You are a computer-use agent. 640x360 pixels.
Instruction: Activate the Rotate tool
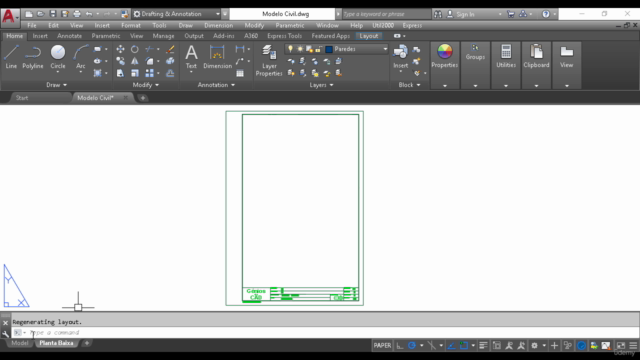click(135, 49)
